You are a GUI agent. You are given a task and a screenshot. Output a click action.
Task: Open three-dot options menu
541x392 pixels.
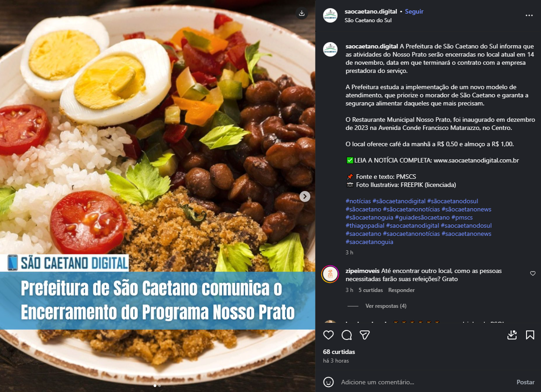tap(529, 15)
